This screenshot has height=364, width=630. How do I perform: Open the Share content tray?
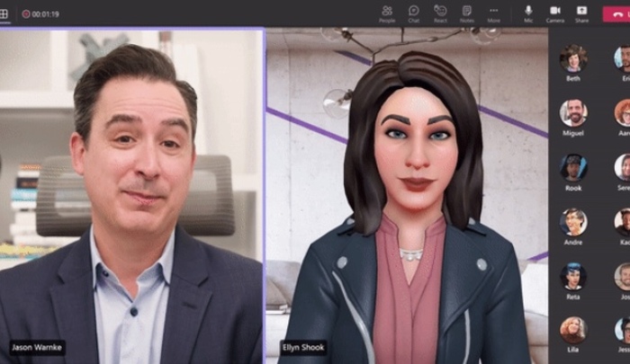click(581, 14)
